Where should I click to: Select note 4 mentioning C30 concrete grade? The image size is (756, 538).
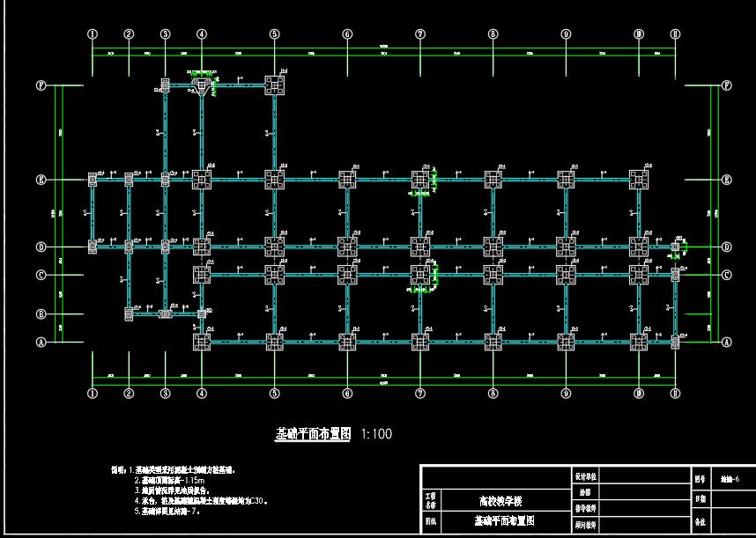pos(201,501)
